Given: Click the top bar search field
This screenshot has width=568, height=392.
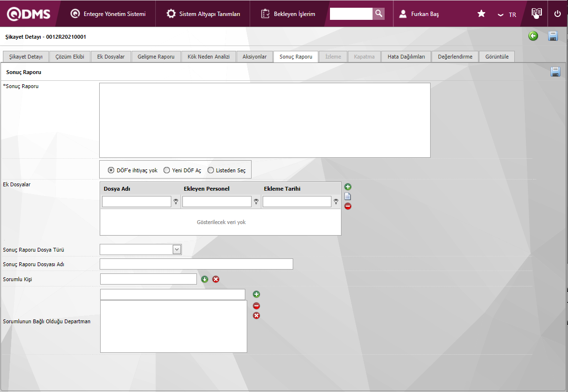Looking at the screenshot, I should (351, 14).
